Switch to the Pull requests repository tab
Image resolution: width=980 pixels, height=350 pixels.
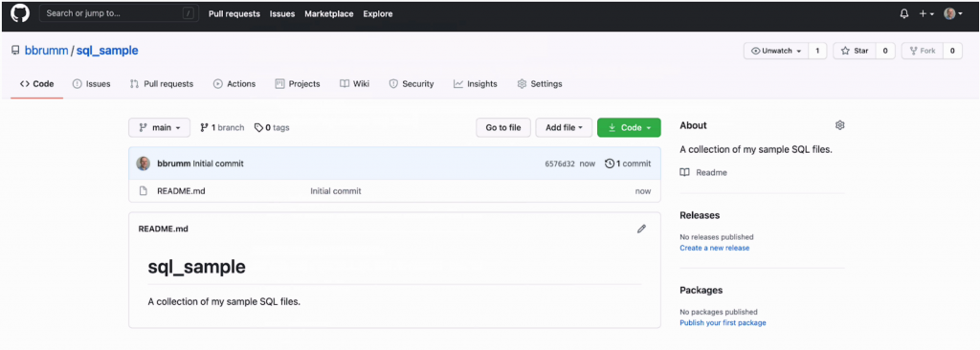[x=161, y=84]
